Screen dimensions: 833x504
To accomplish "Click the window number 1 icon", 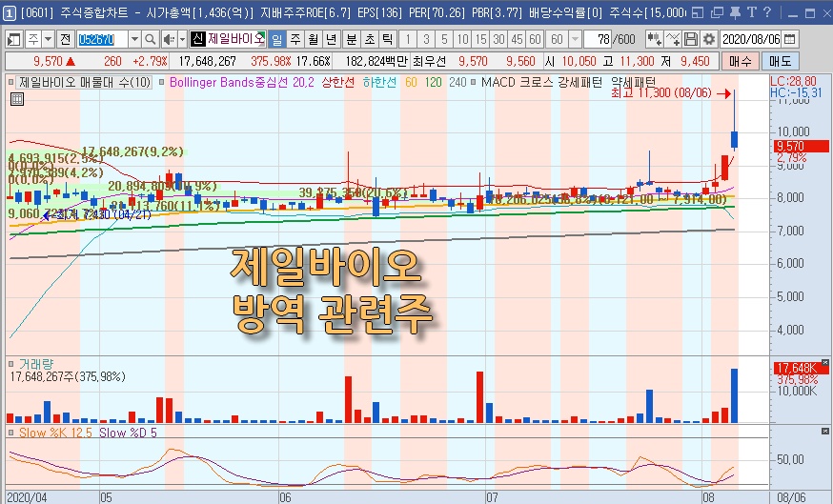I will [x=9, y=12].
